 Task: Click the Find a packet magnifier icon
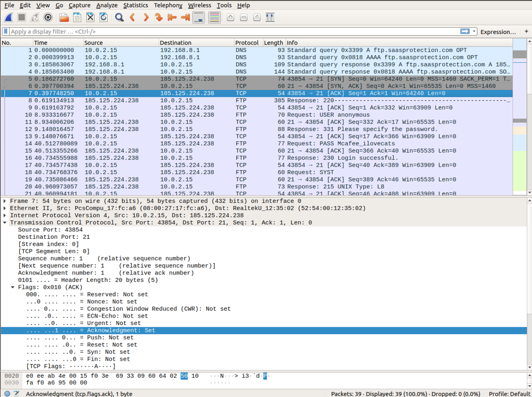(119, 18)
